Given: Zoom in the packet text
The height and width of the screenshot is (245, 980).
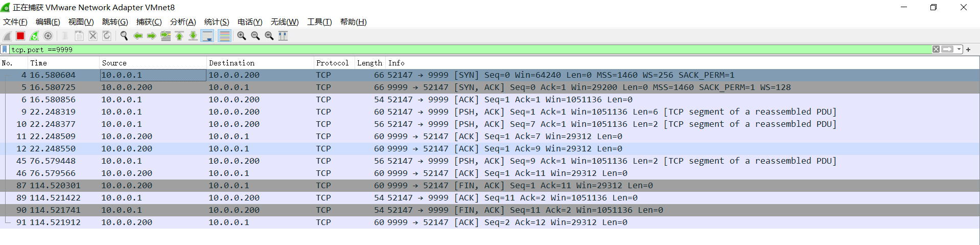Looking at the screenshot, I should [x=242, y=36].
